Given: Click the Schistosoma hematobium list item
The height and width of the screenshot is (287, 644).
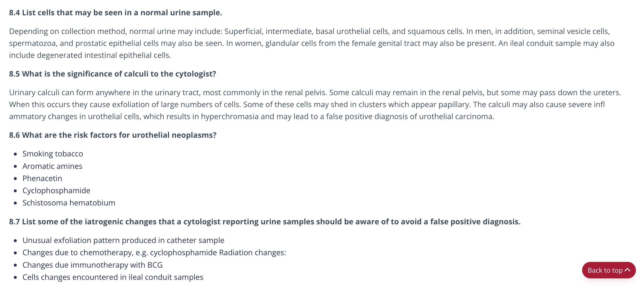Looking at the screenshot, I should 69,203.
